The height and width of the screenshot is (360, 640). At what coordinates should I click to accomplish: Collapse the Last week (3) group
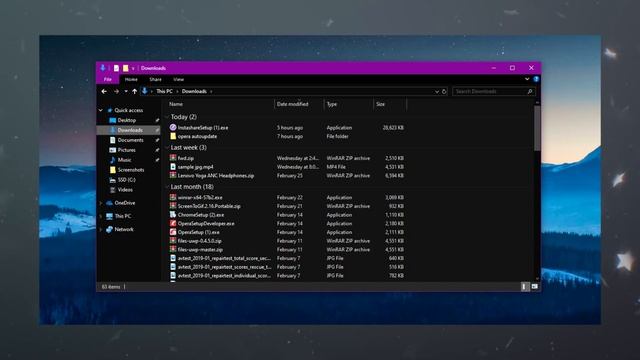(x=167, y=148)
